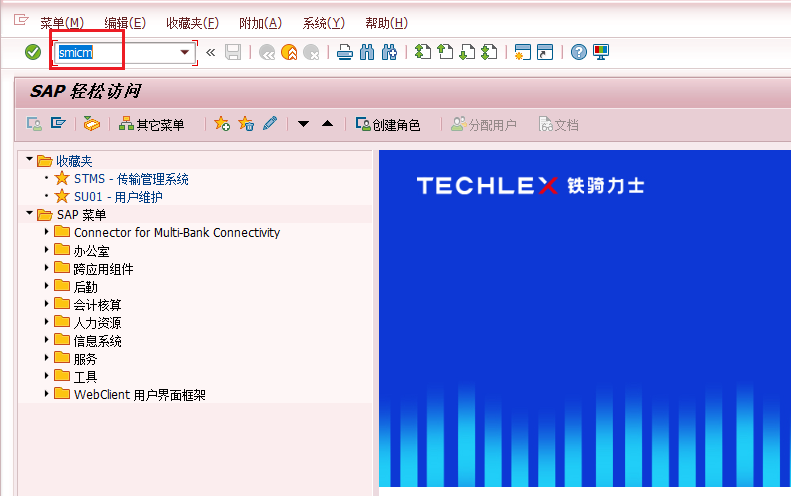Select the 后勤 folder label
Viewport: 791px width, 496px height.
(85, 287)
